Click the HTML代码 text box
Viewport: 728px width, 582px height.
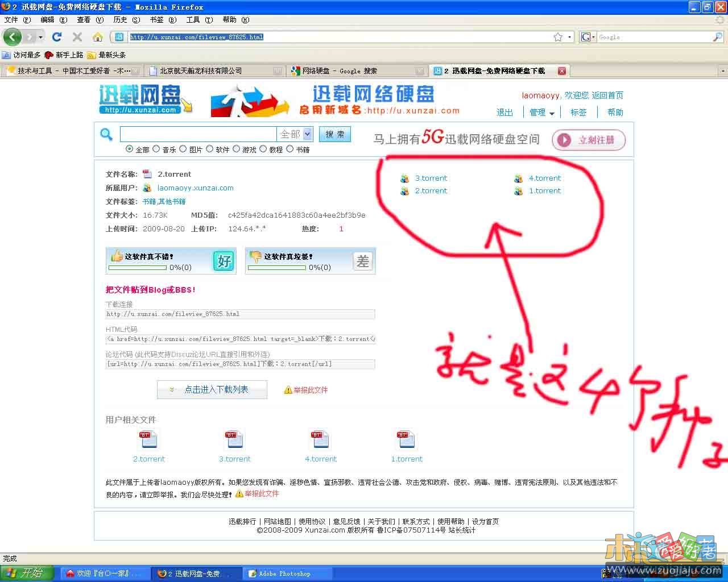pos(240,339)
